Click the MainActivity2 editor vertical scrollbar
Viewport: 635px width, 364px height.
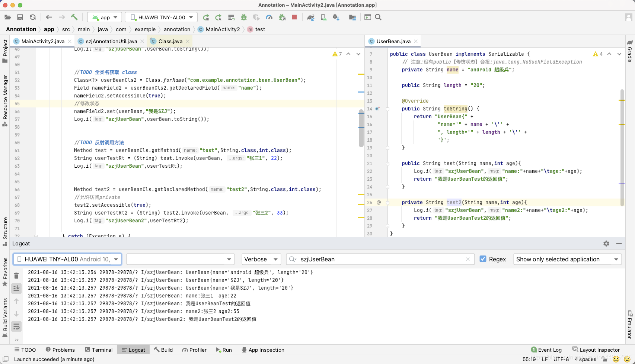click(x=361, y=128)
